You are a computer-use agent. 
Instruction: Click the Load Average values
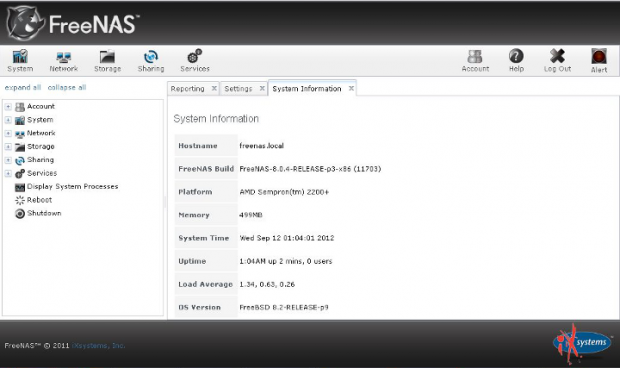click(x=267, y=284)
